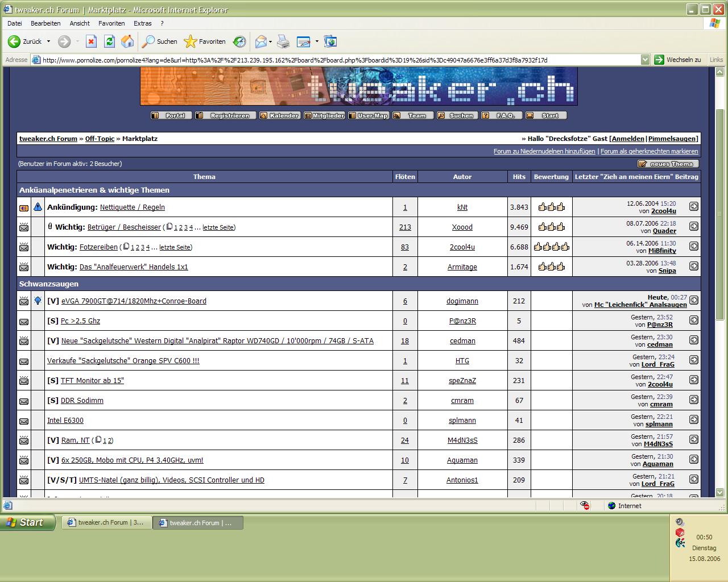
Task: Open the Ansicht menu
Action: 80,23
